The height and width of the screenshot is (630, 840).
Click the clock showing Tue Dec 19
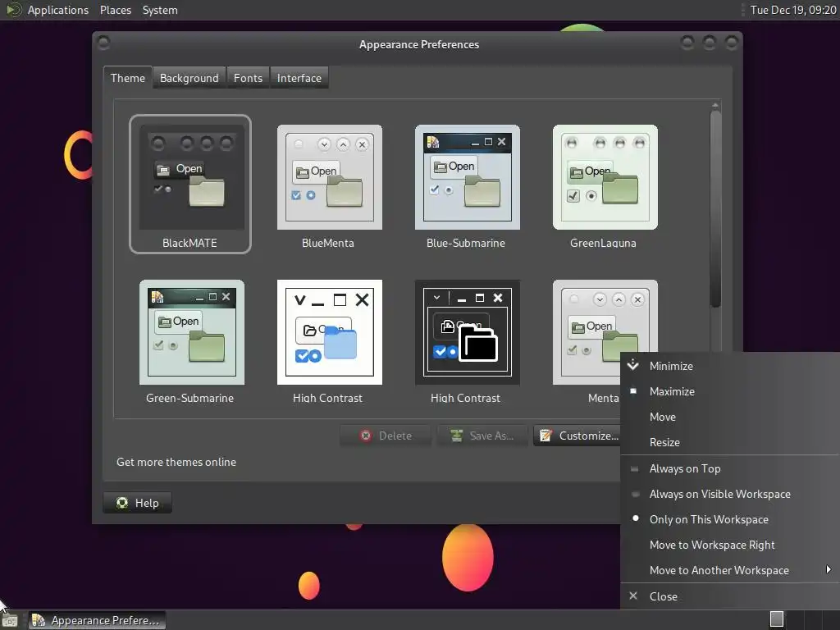pyautogui.click(x=793, y=10)
